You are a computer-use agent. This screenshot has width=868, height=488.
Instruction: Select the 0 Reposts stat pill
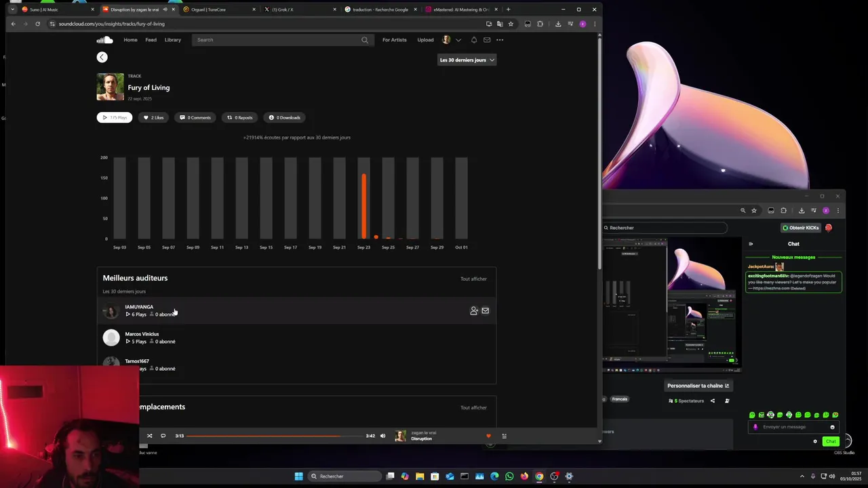(x=239, y=117)
